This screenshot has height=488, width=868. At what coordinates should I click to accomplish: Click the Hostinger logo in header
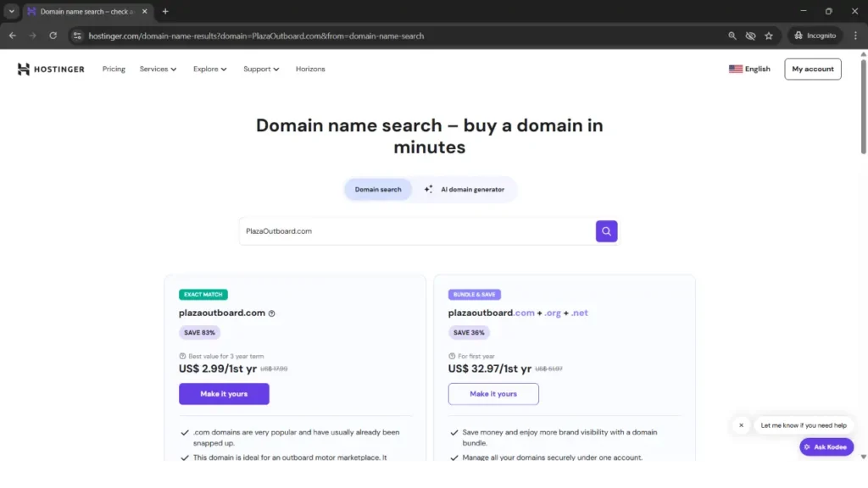(x=51, y=69)
